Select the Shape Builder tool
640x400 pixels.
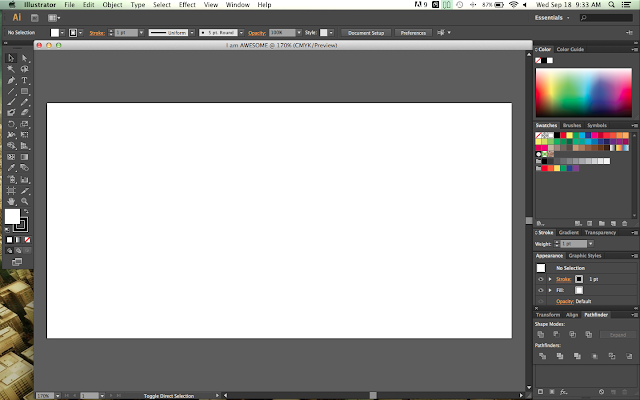pos(11,146)
